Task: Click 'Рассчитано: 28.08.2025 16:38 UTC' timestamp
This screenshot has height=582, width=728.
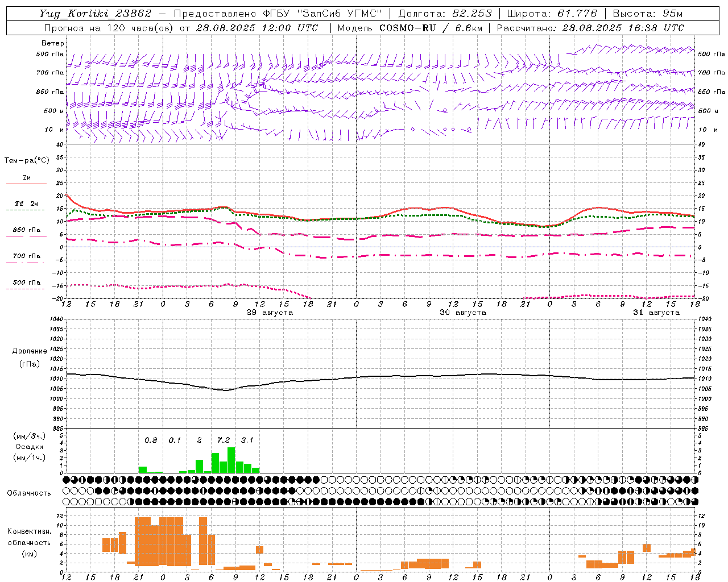Action: click(x=590, y=28)
